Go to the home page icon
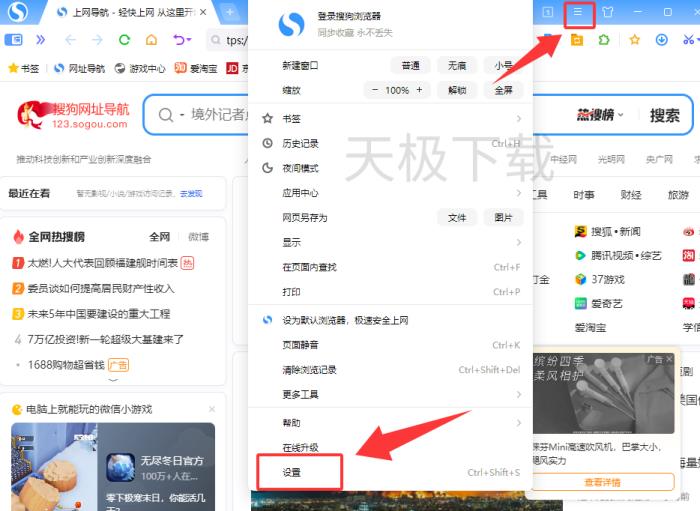Image resolution: width=700 pixels, height=511 pixels. [x=151, y=40]
